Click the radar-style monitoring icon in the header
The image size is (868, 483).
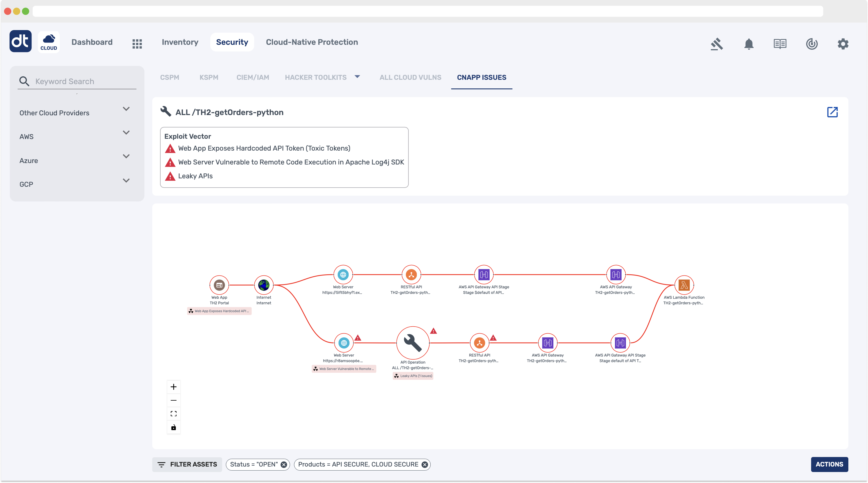(812, 44)
